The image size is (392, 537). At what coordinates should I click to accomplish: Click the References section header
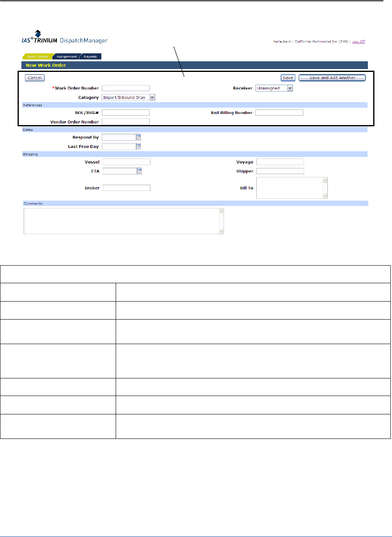(195, 105)
